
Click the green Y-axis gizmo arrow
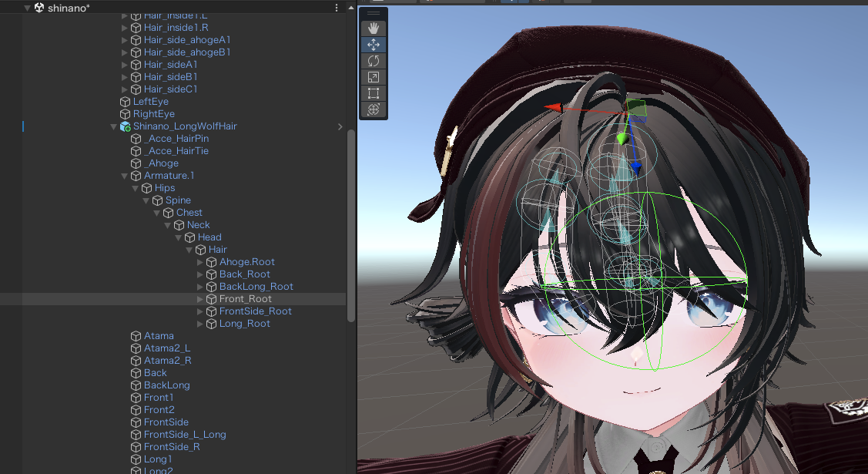click(621, 138)
